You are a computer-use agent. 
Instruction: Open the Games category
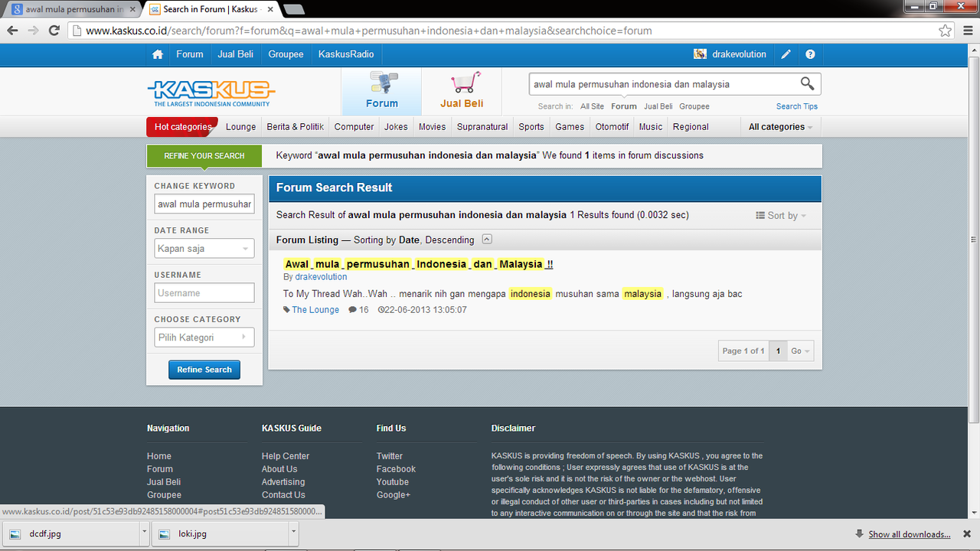pos(570,127)
